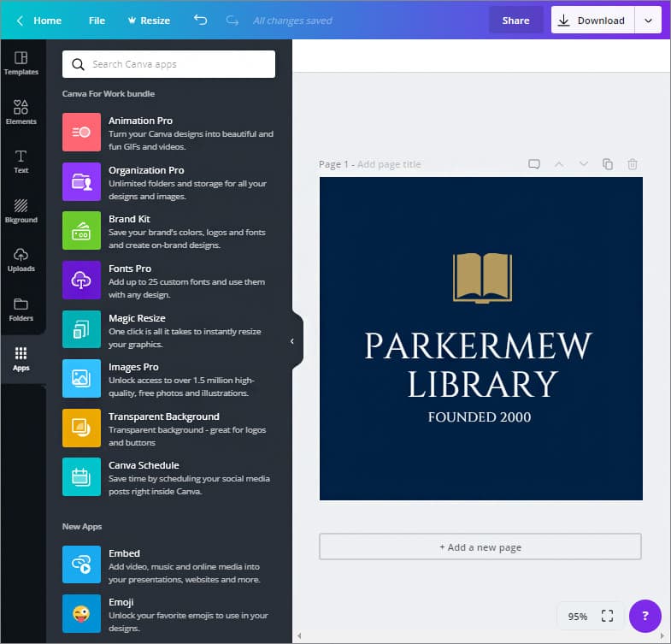
Task: Collapse the side panel with arrow handle
Action: click(x=292, y=341)
